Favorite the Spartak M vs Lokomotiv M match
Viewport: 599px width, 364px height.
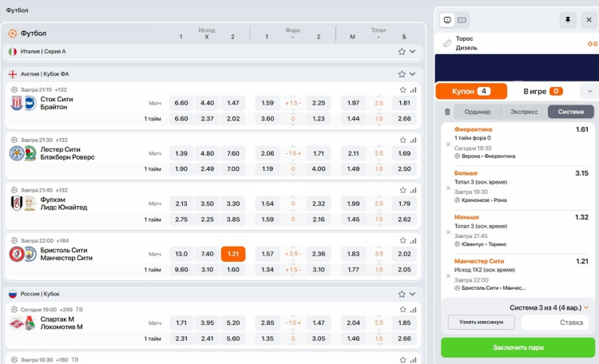403,310
